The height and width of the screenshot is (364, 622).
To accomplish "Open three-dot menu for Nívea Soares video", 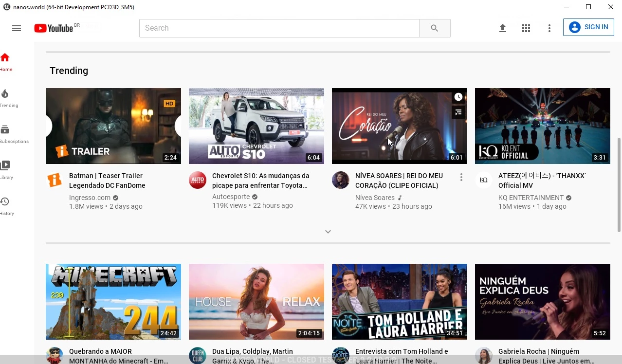I will tap(461, 178).
